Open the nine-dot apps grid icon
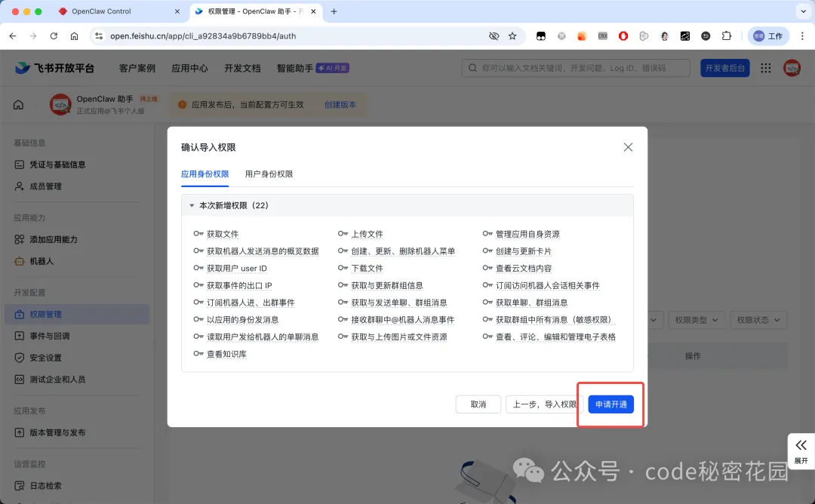The height and width of the screenshot is (504, 815). pyautogui.click(x=766, y=68)
